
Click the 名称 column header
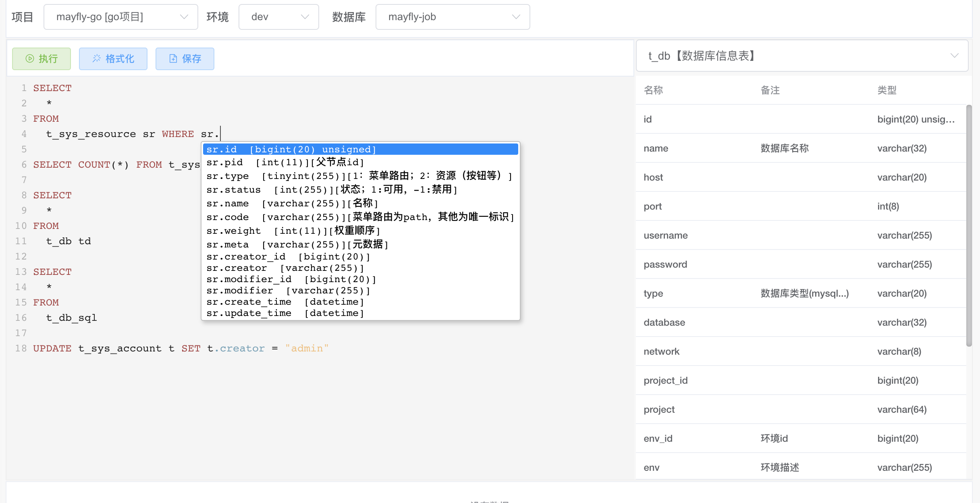[x=653, y=90]
